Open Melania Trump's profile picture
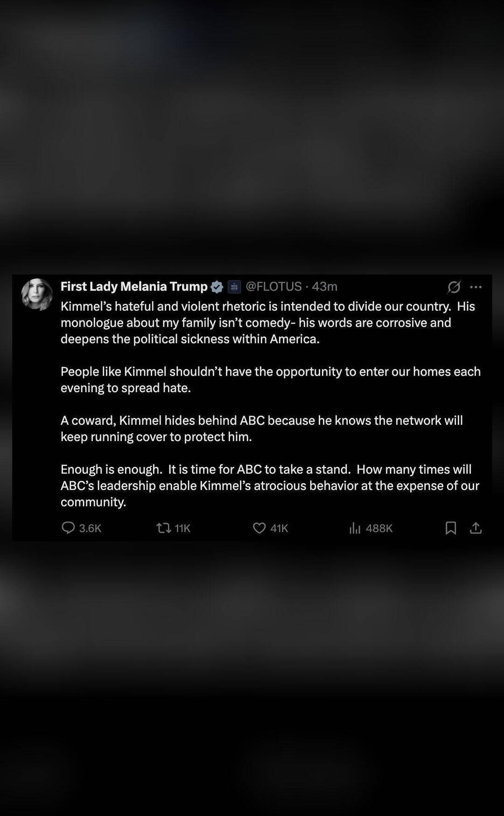The image size is (504, 816). pyautogui.click(x=37, y=295)
